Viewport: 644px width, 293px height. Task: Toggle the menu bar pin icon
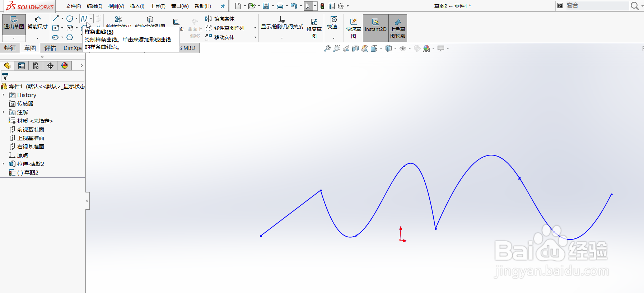tap(223, 6)
